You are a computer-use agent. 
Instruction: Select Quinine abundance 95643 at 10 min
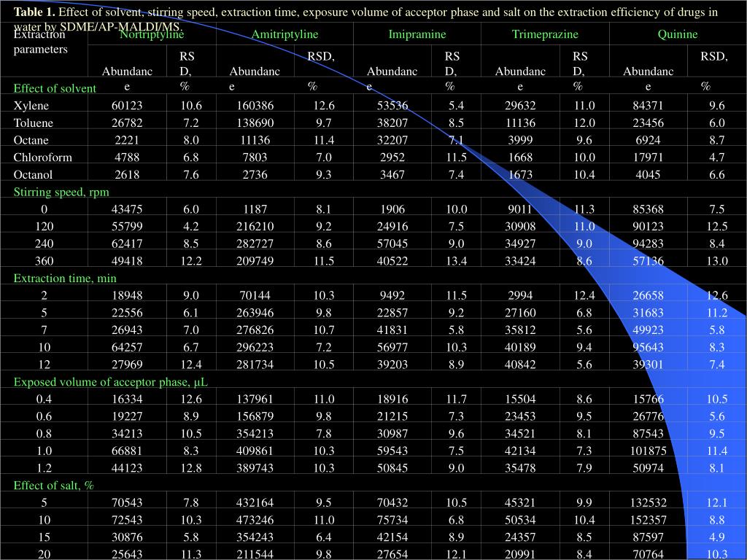pos(648,347)
